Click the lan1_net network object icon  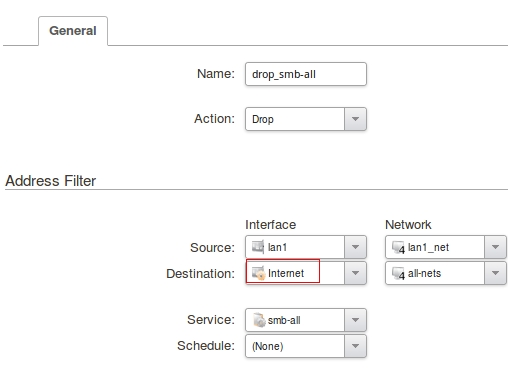(398, 247)
